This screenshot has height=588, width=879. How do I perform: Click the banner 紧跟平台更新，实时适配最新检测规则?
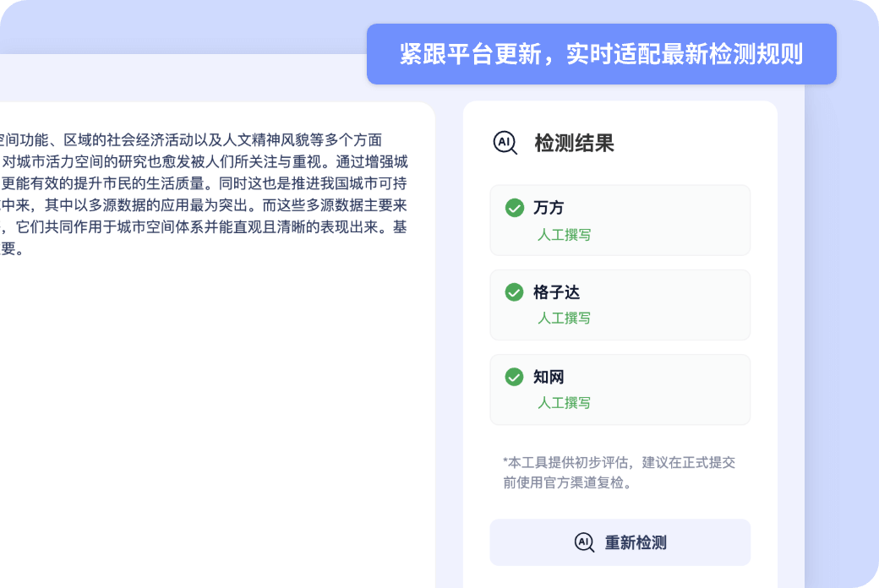pyautogui.click(x=602, y=54)
